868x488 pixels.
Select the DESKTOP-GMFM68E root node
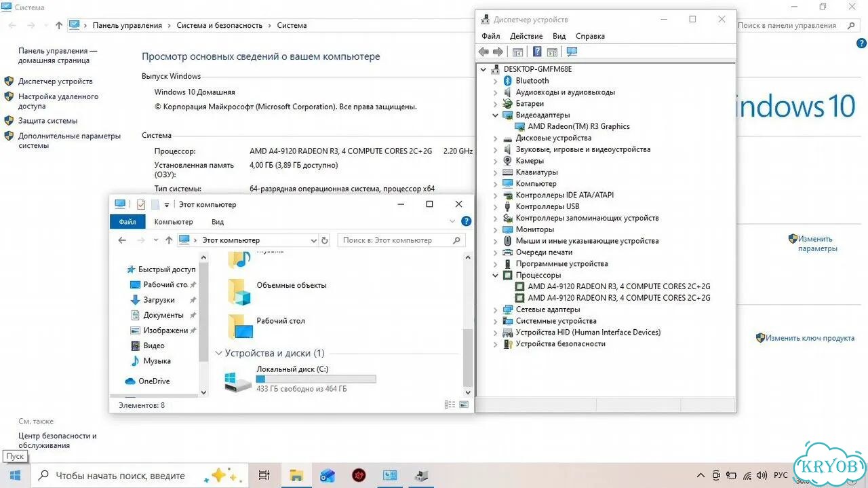point(538,69)
